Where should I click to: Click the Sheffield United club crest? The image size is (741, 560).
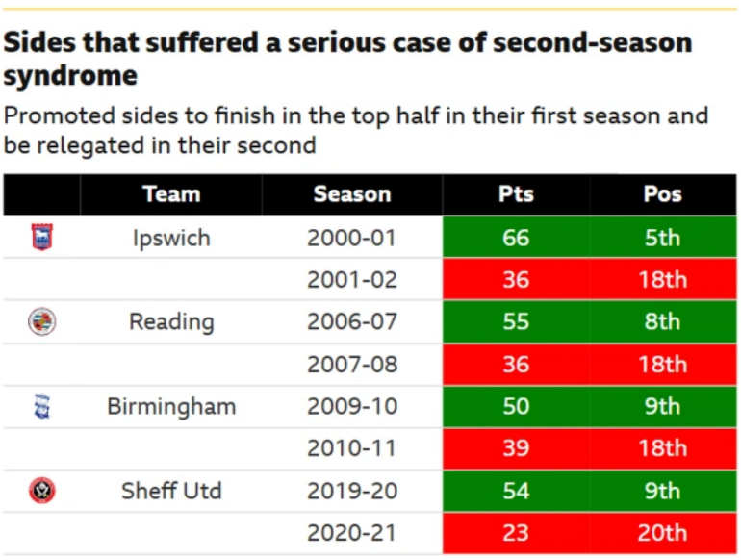tap(42, 491)
